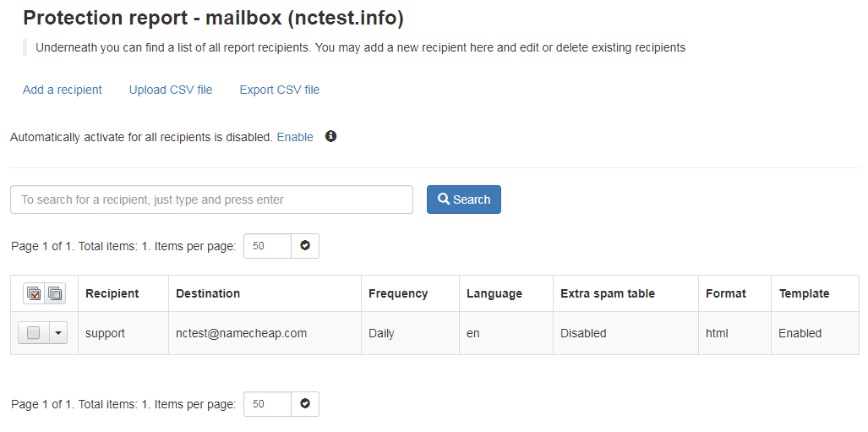The height and width of the screenshot is (432, 868).
Task: Click the top items per page field
Action: tap(267, 246)
